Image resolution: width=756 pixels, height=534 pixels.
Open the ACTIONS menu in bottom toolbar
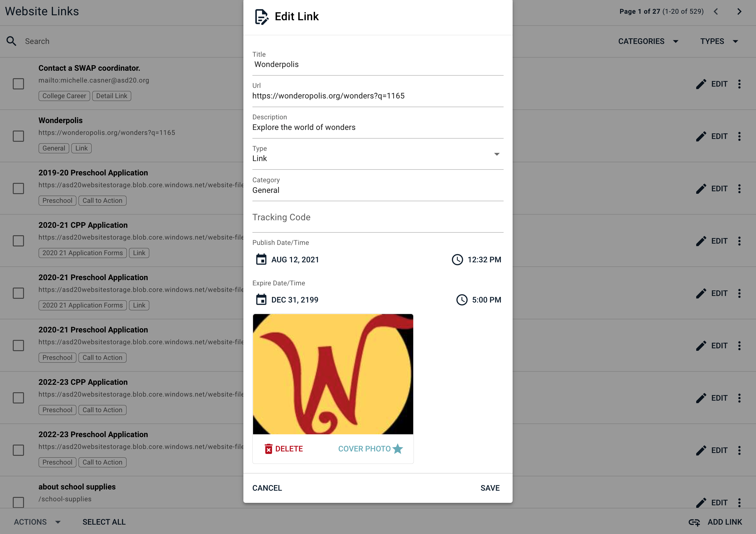pos(37,522)
